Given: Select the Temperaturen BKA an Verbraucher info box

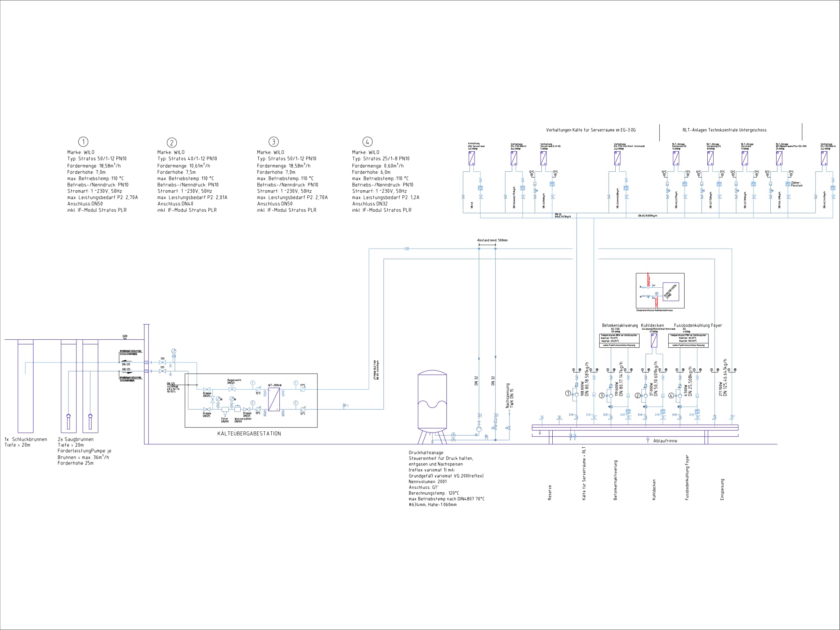Looking at the screenshot, I should (x=619, y=341).
